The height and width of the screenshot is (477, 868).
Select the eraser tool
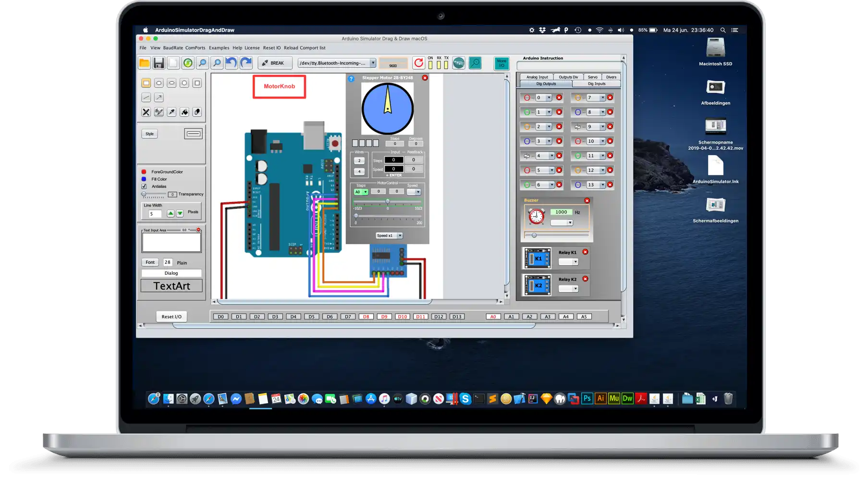pyautogui.click(x=197, y=112)
